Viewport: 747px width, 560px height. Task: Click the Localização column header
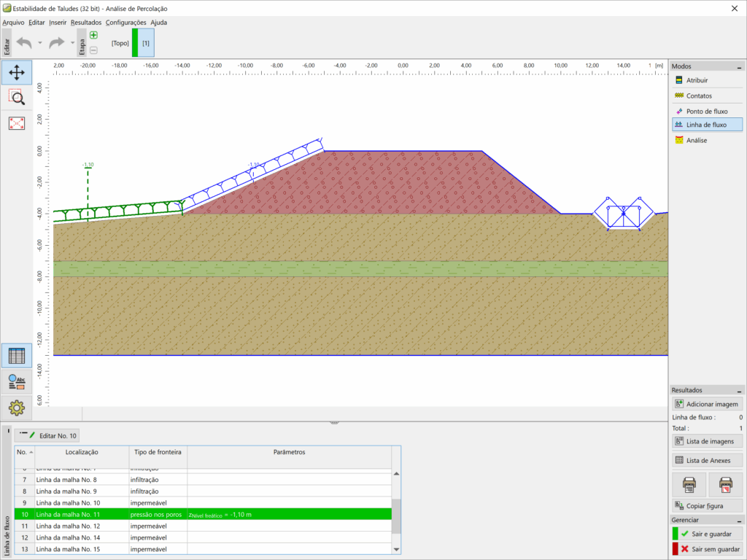pos(82,452)
